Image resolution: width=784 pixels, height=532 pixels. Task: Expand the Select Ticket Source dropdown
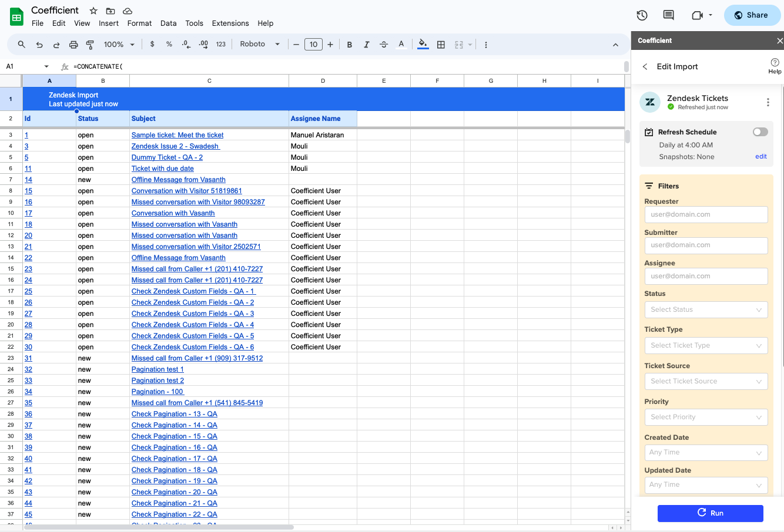[x=706, y=381]
